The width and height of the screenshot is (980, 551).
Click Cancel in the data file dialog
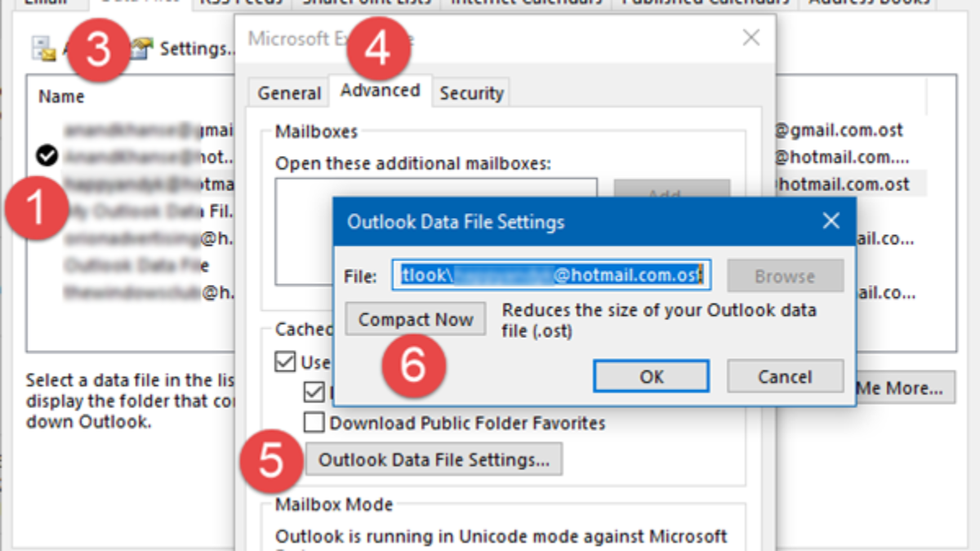[x=785, y=377]
